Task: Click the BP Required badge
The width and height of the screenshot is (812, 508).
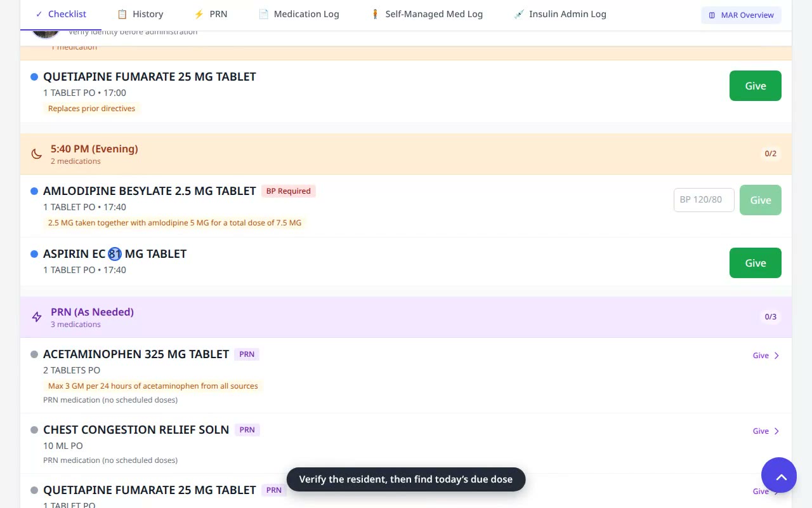Action: (x=289, y=191)
